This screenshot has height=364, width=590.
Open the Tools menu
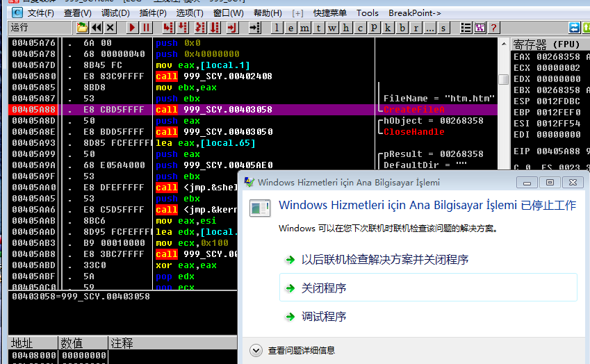coord(367,13)
